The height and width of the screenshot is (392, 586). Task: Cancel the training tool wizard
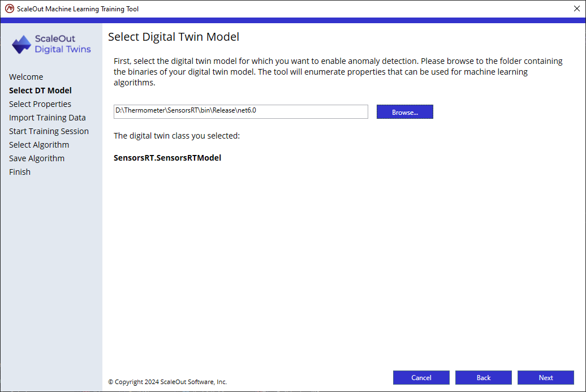421,378
